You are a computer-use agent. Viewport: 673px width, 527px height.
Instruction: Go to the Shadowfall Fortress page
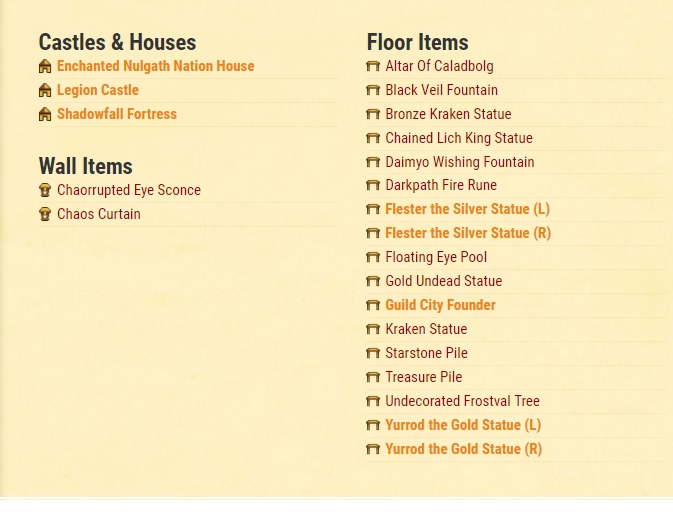[117, 114]
